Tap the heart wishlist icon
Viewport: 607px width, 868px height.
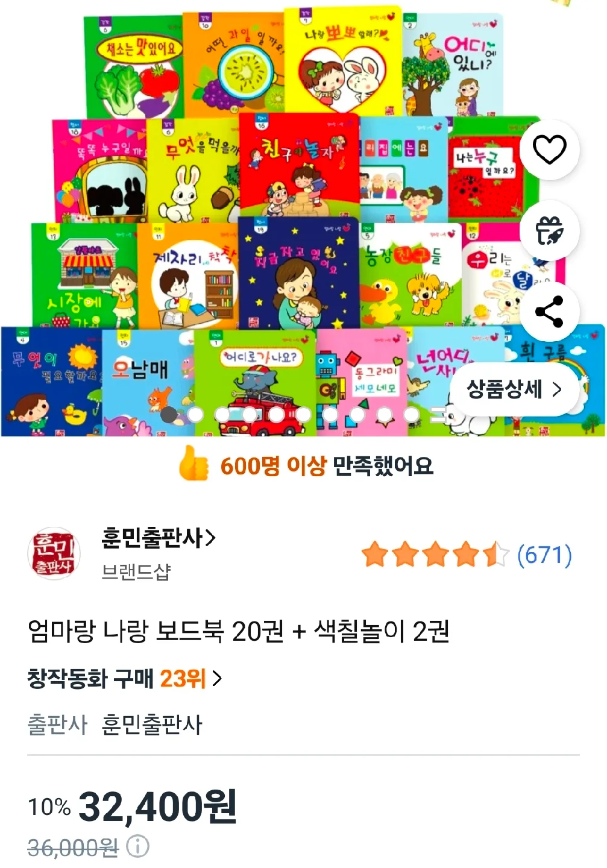(549, 149)
